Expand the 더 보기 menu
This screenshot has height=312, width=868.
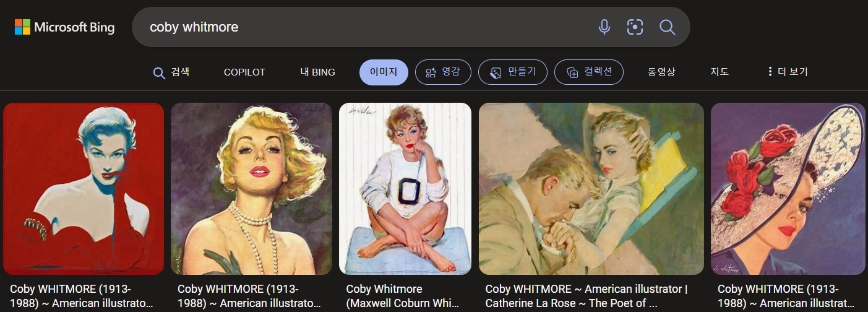coord(788,72)
